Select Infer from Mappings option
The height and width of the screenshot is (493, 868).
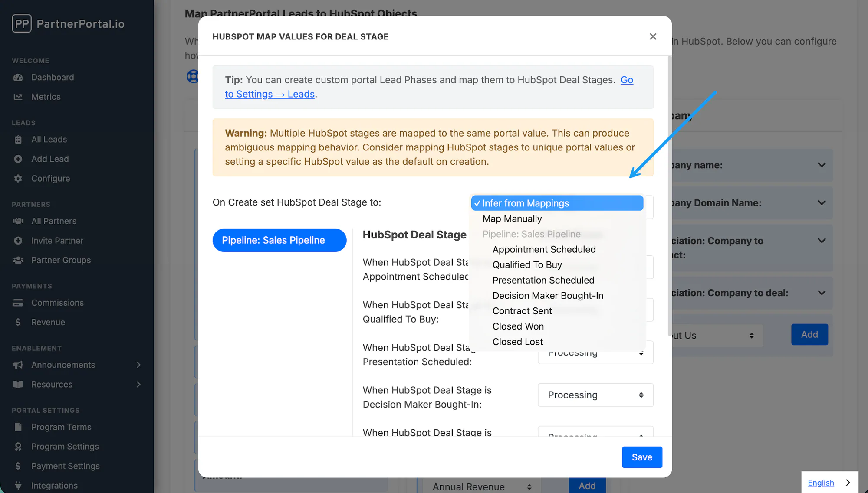557,203
